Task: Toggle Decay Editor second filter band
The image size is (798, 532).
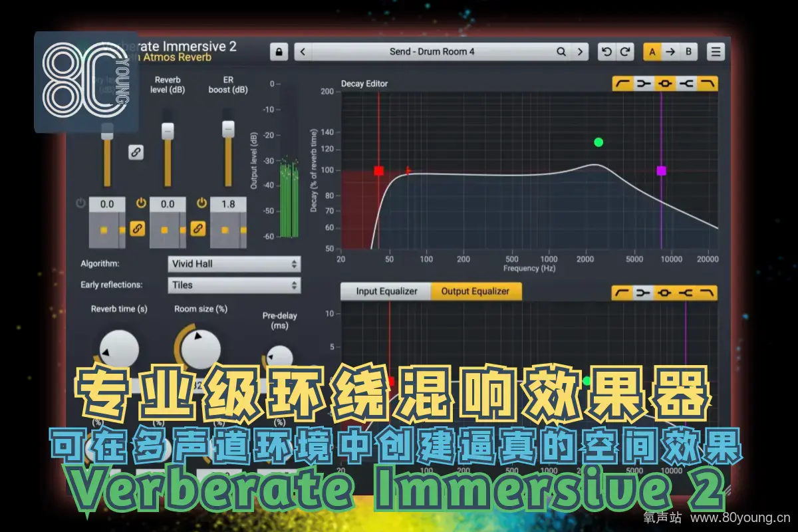Action: click(x=644, y=83)
